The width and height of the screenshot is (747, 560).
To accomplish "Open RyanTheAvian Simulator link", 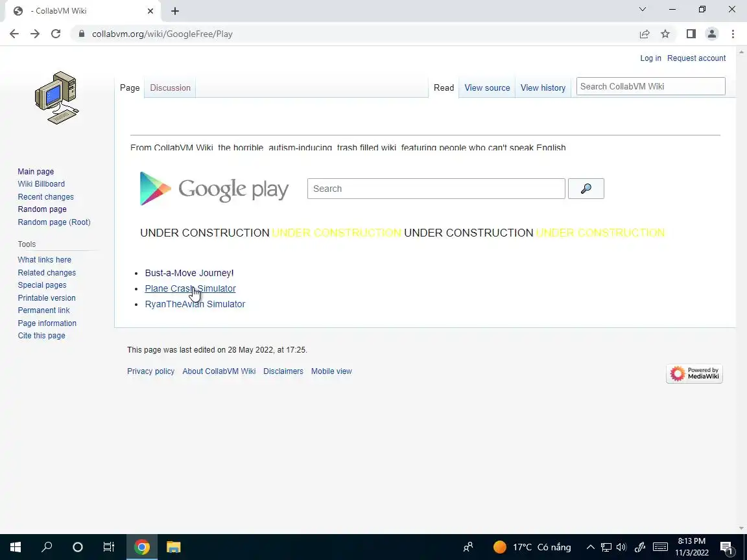I will [195, 304].
